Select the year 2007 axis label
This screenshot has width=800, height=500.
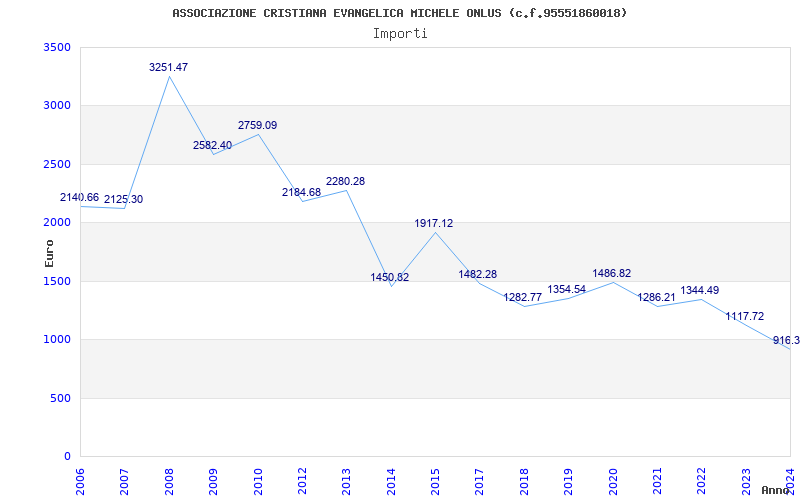pos(124,481)
